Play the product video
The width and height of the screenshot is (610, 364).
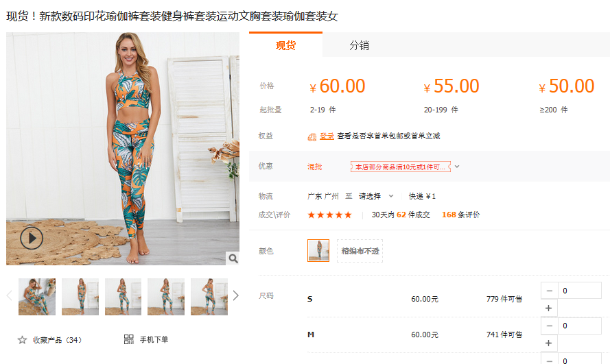[x=32, y=238]
